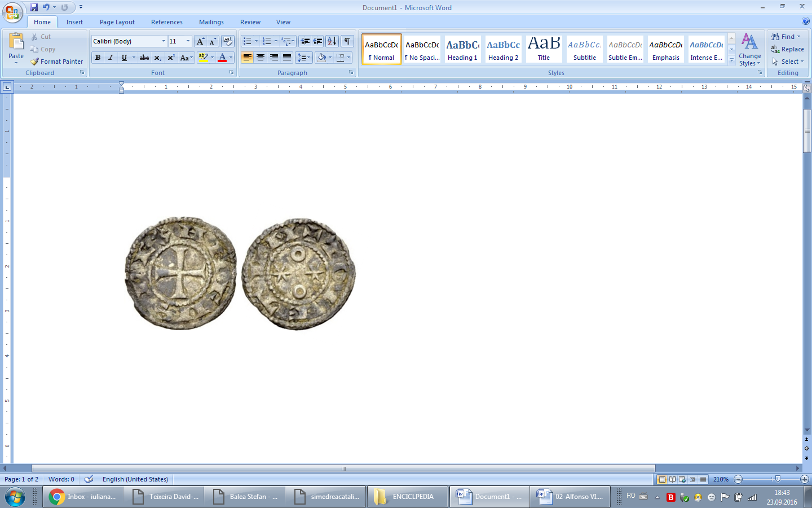Open Microsoft Word Help icon

tap(806, 21)
